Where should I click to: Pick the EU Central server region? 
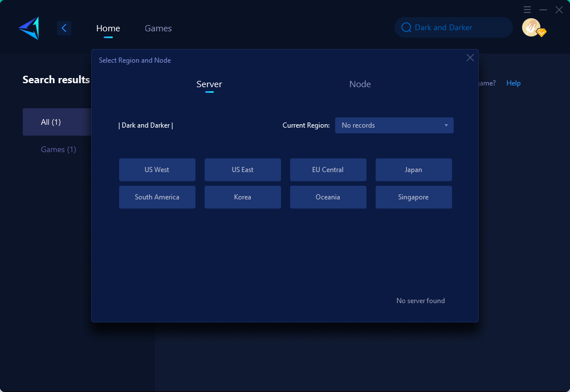click(328, 170)
